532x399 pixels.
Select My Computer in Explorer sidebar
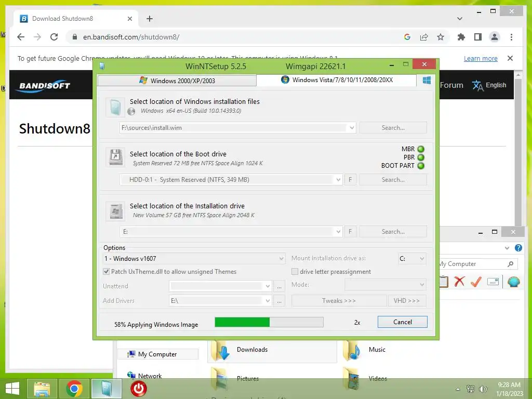(158, 354)
